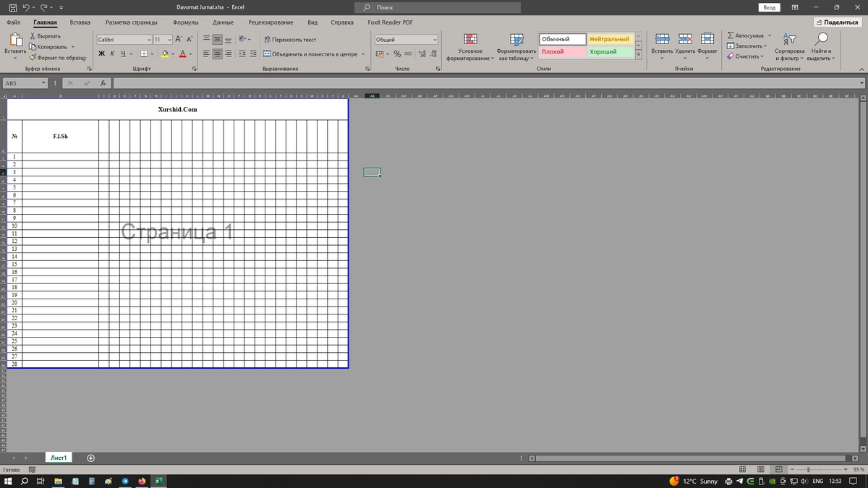This screenshot has width=868, height=488.
Task: Align text to bottom of cell
Action: click(229, 40)
